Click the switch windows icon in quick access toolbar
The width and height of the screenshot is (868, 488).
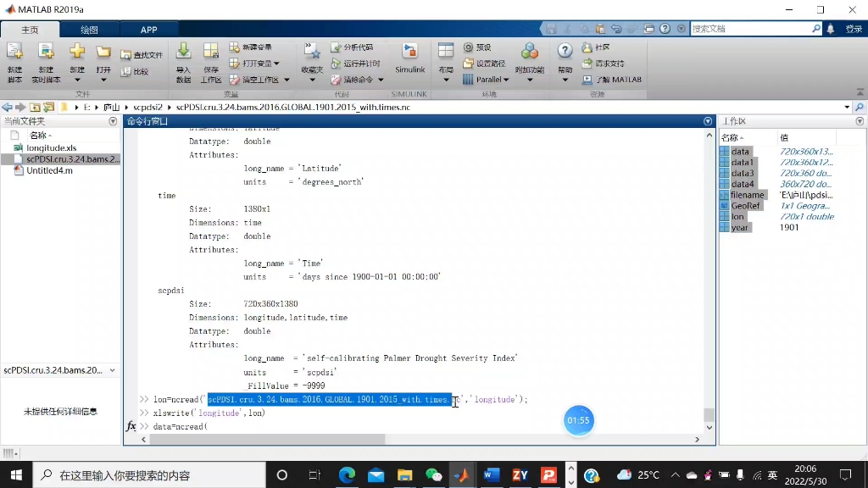(648, 29)
